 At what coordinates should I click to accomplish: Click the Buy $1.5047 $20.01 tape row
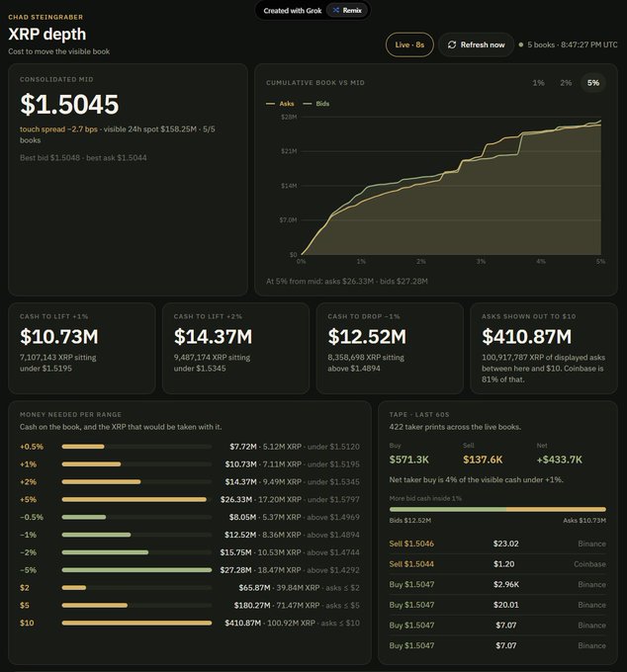(x=497, y=605)
